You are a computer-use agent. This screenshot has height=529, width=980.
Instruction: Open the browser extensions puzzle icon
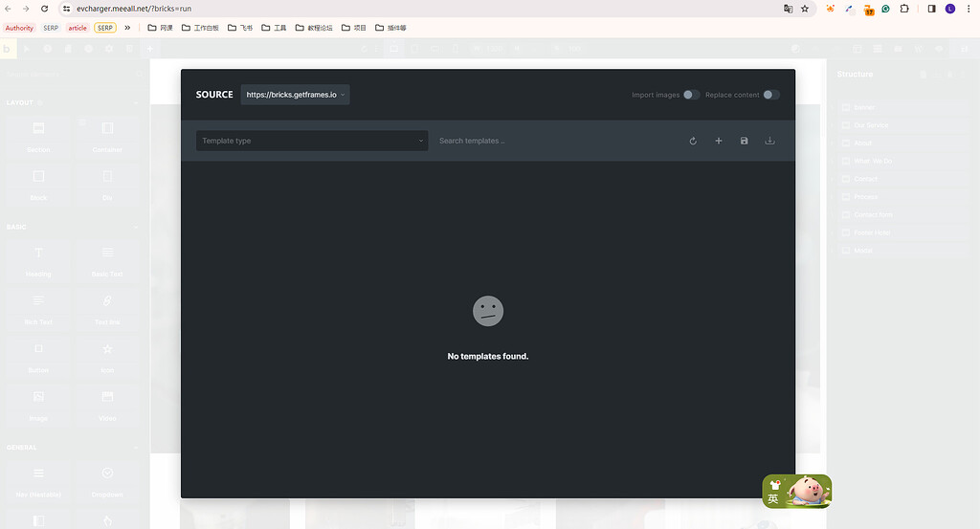click(x=903, y=9)
